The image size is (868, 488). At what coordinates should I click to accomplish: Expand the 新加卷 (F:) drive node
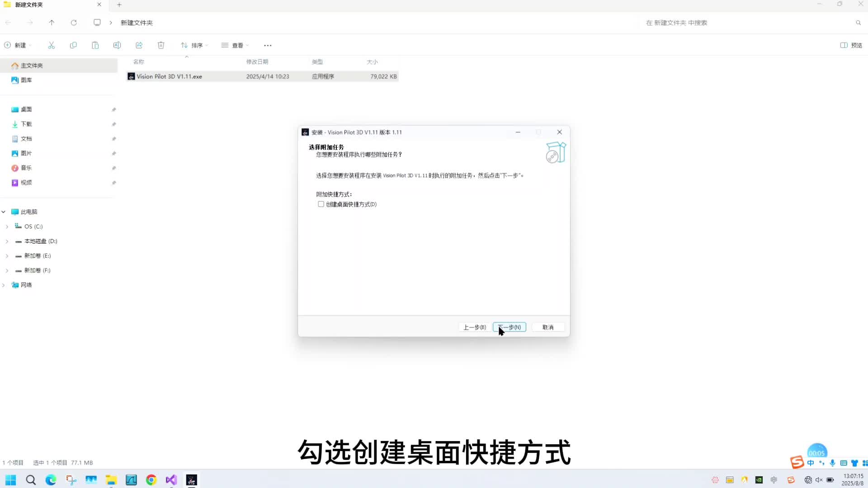[x=7, y=270]
